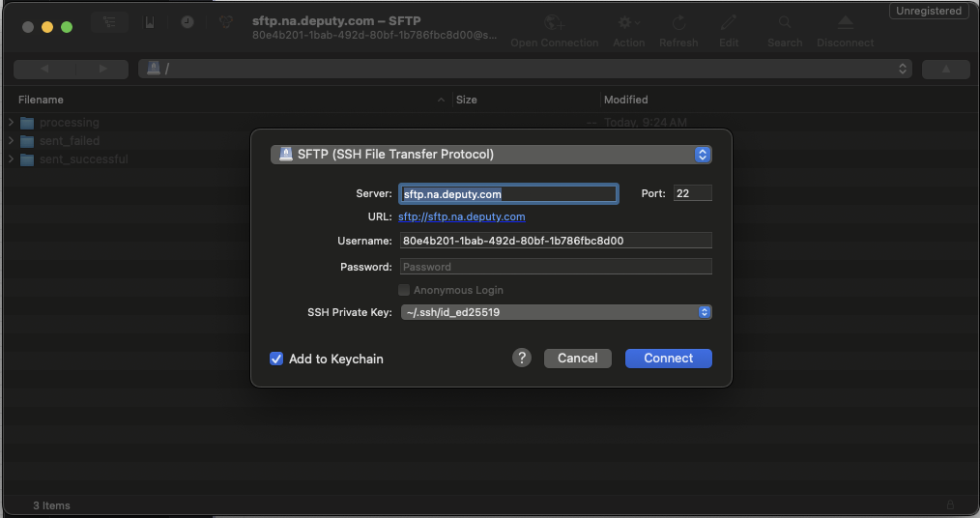This screenshot has height=518, width=980.
Task: Click the Disconnect eject toolbar icon
Action: [x=845, y=23]
